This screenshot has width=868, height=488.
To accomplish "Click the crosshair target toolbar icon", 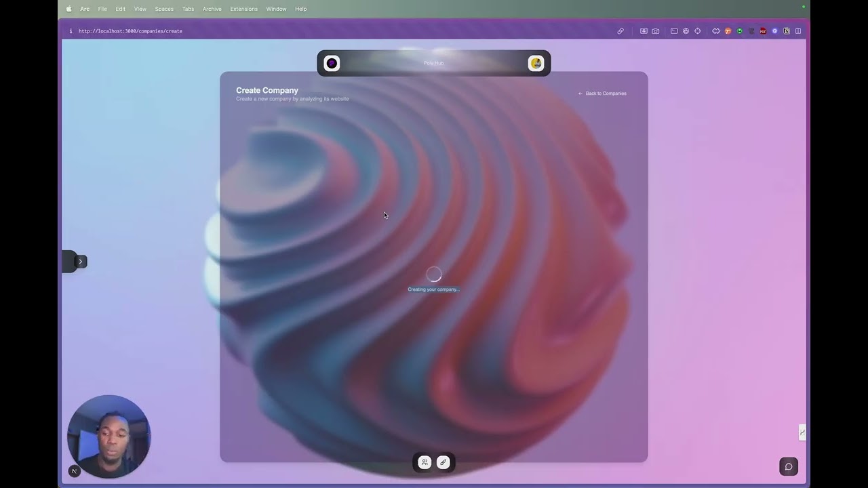I will (x=698, y=31).
